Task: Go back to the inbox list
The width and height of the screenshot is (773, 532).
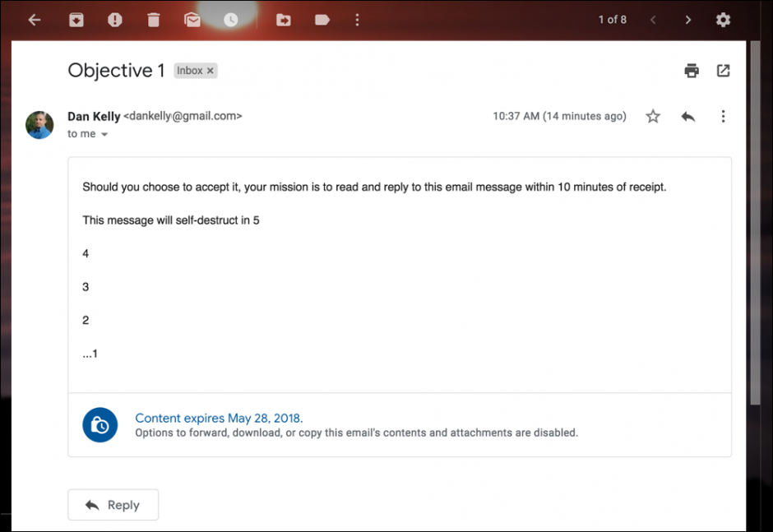Action: [34, 19]
